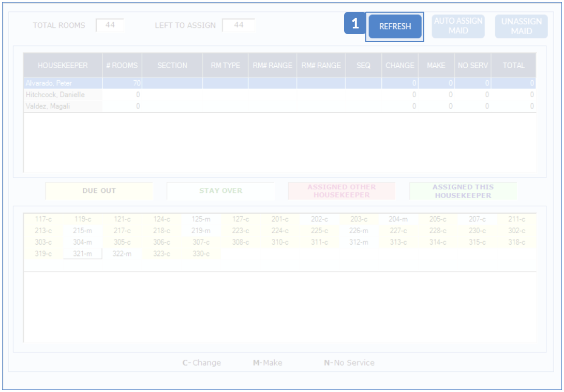Screen dimensions: 564x392
Task: Click the ASSIGNED OTHER HOUSEKEEPER legend
Action: point(342,191)
